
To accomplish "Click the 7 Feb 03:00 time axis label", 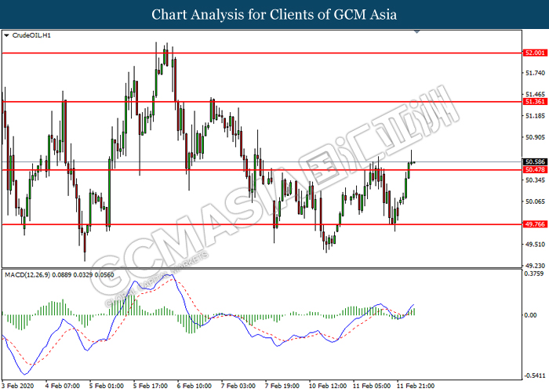I will pyautogui.click(x=238, y=386).
